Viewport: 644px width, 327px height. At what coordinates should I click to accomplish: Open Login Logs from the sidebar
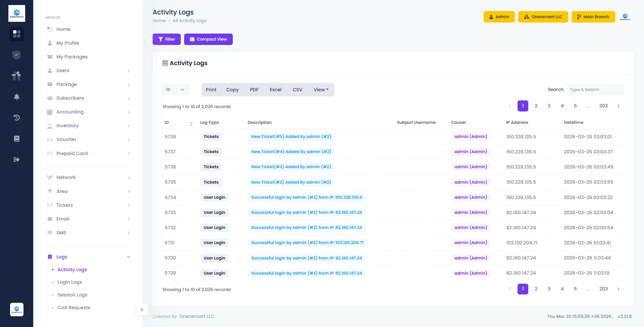tap(69, 282)
